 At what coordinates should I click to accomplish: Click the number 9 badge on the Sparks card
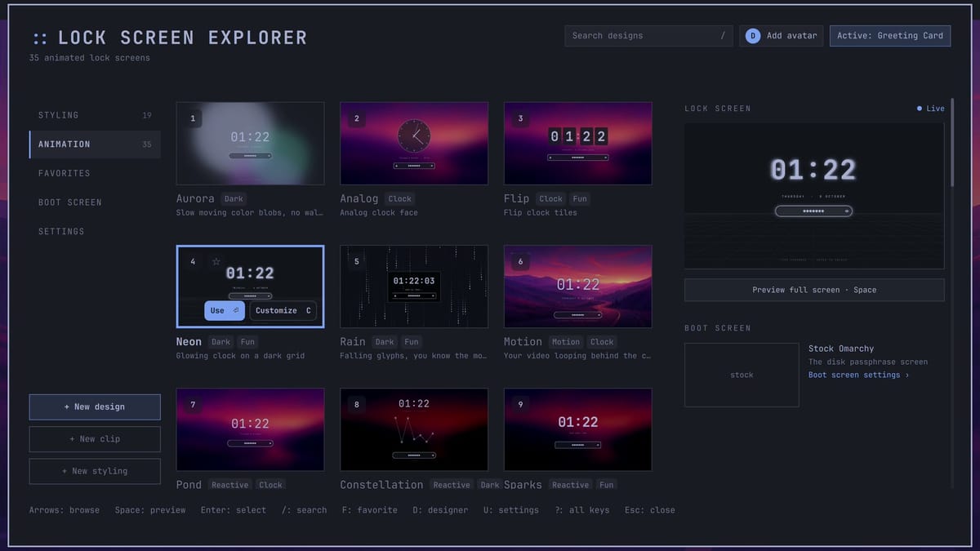pyautogui.click(x=521, y=405)
